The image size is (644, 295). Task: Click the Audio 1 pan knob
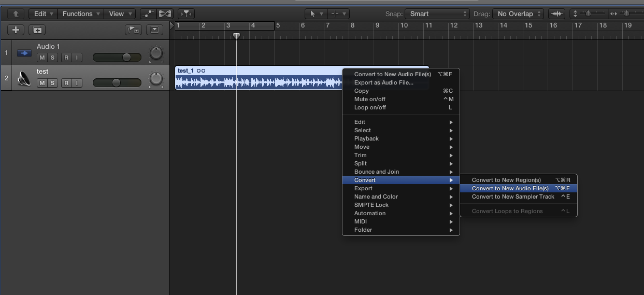[156, 53]
